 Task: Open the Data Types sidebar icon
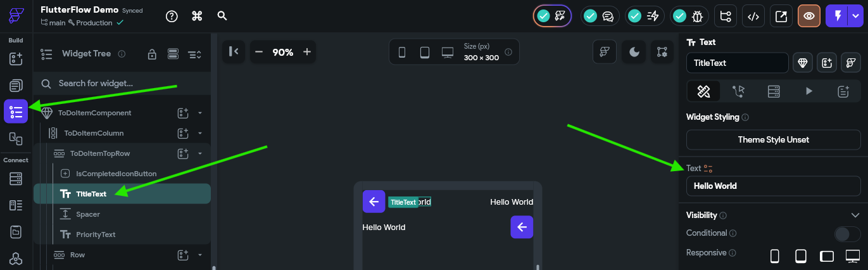[x=16, y=205]
